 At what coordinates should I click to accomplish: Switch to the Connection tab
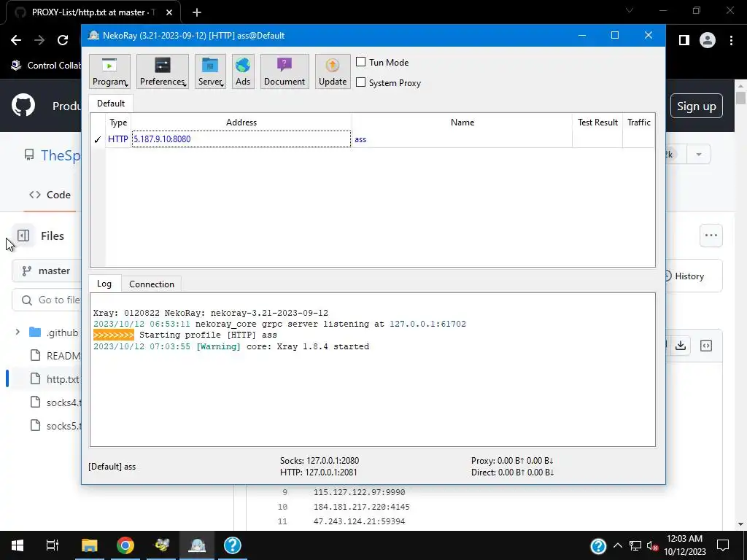152,284
